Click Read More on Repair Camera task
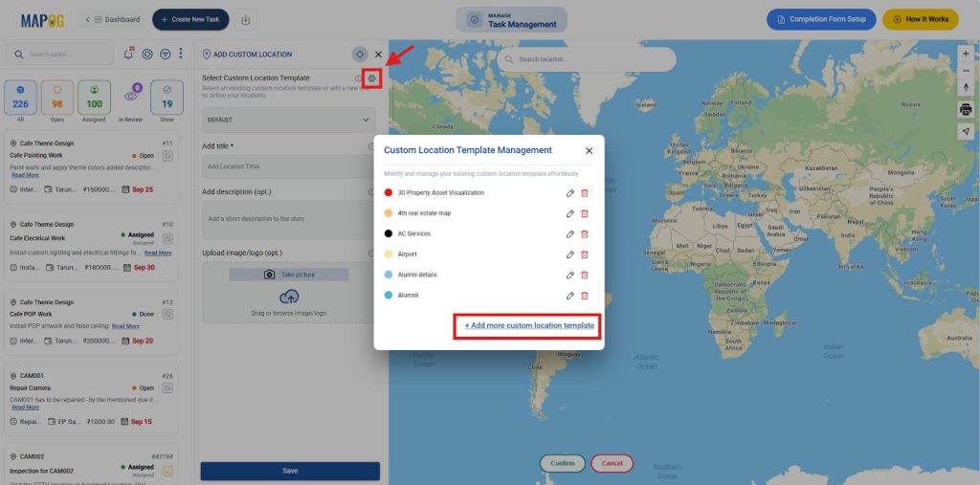 click(26, 408)
